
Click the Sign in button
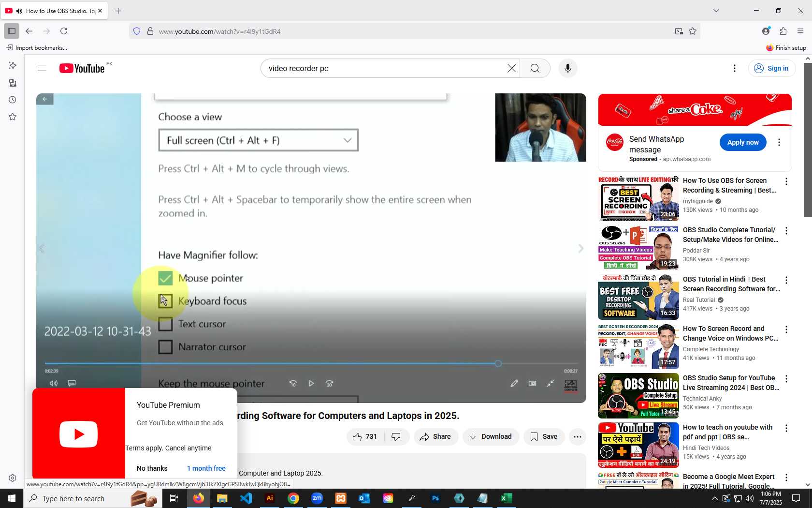coord(771,68)
